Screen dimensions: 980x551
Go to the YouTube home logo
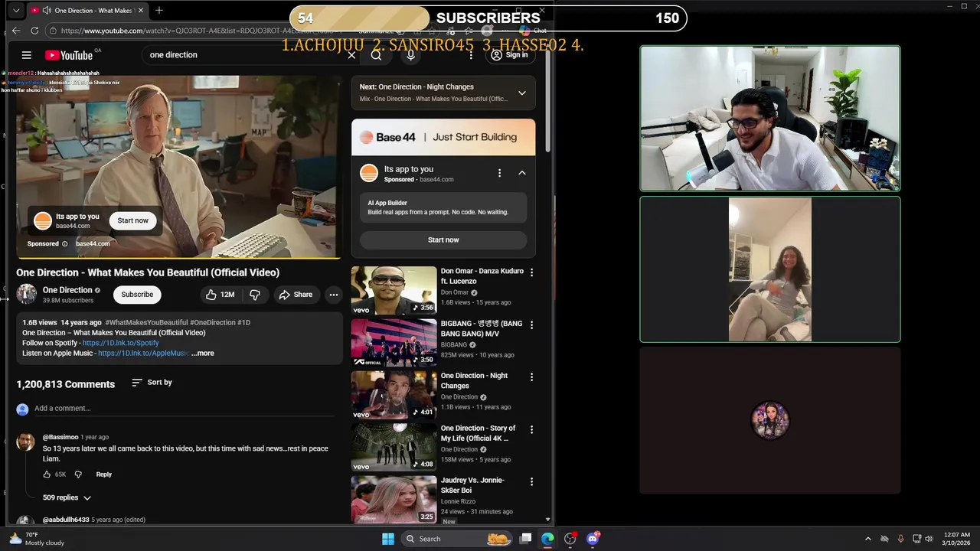coord(69,55)
